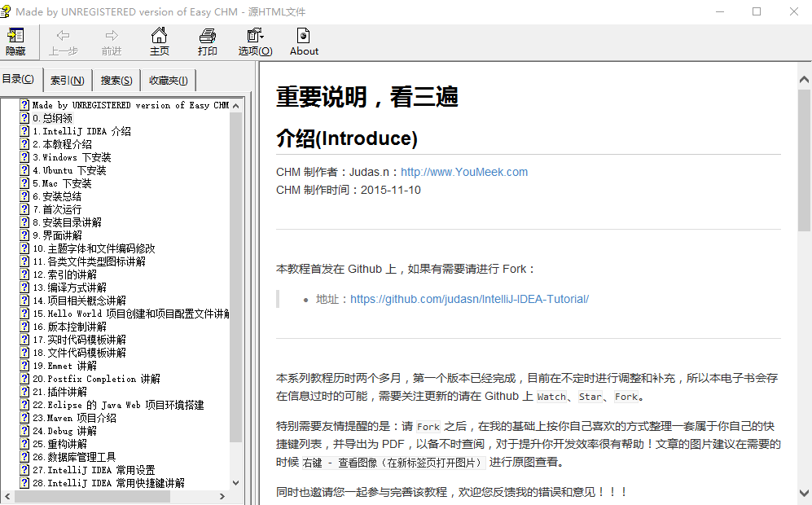Open the www.YouMeek.com link
Viewport: 812px width, 505px height.
pos(464,172)
